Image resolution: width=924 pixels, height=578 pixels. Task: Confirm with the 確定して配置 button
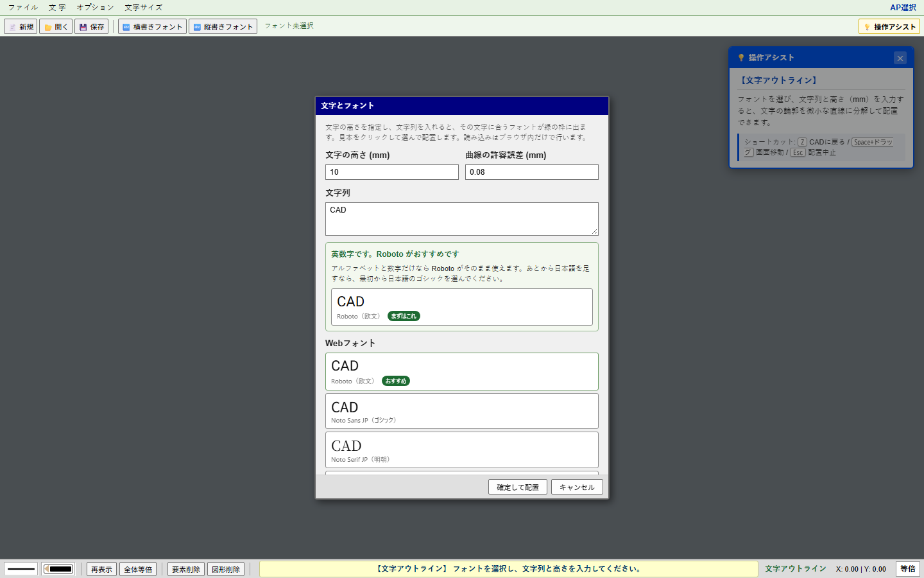[x=518, y=487]
